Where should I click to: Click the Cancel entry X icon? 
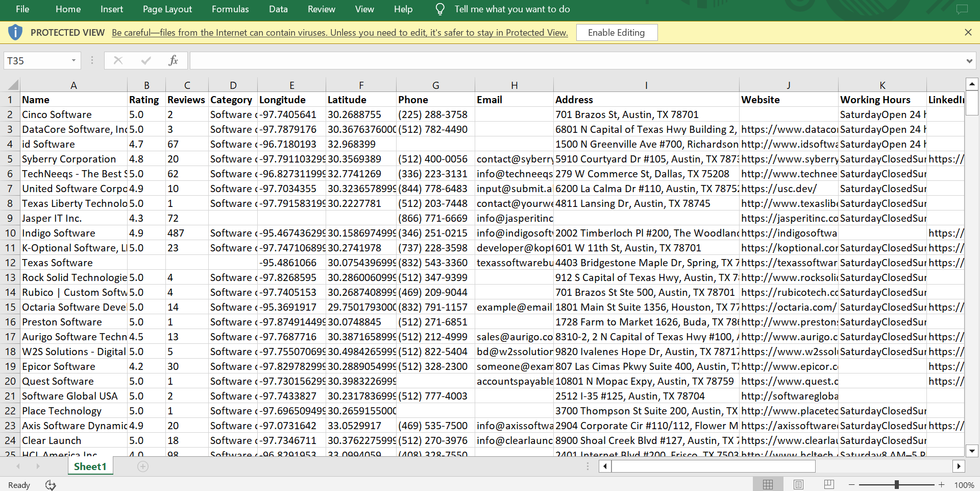pyautogui.click(x=118, y=61)
